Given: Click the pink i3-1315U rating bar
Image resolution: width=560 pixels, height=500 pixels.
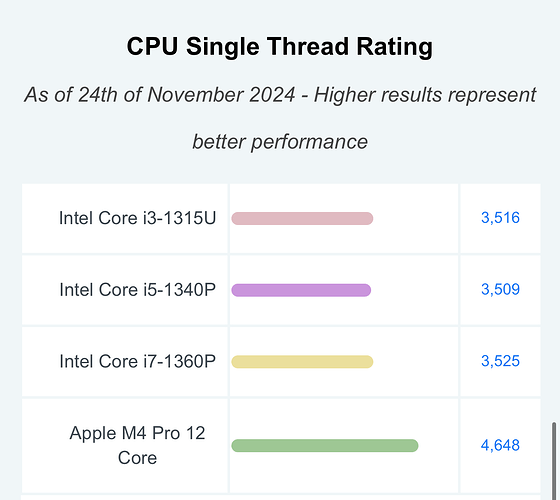Looking at the screenshot, I should (x=302, y=218).
